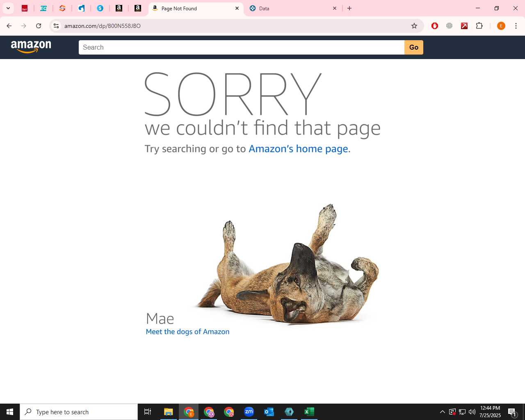Click the Type here to search box
The image size is (525, 420).
point(79,412)
